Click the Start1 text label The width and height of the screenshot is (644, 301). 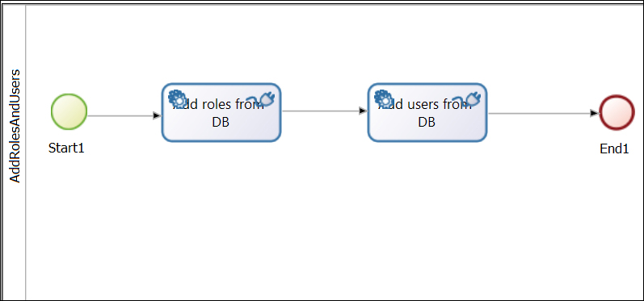[66, 148]
